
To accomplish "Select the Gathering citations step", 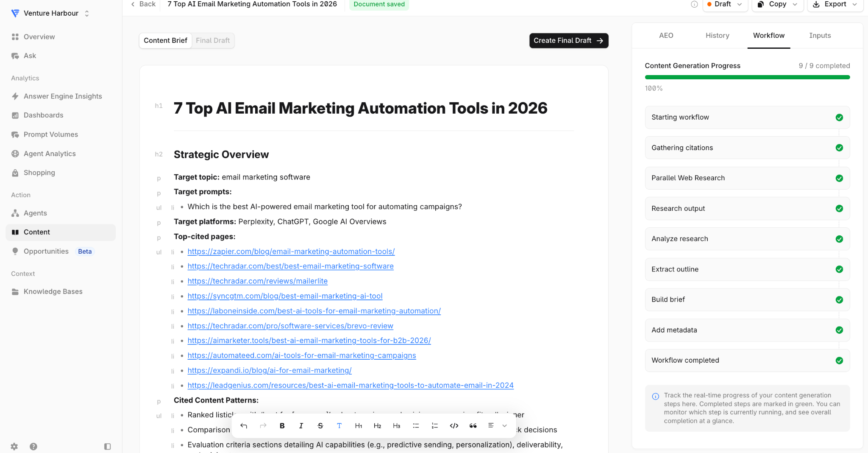I will 747,148.
